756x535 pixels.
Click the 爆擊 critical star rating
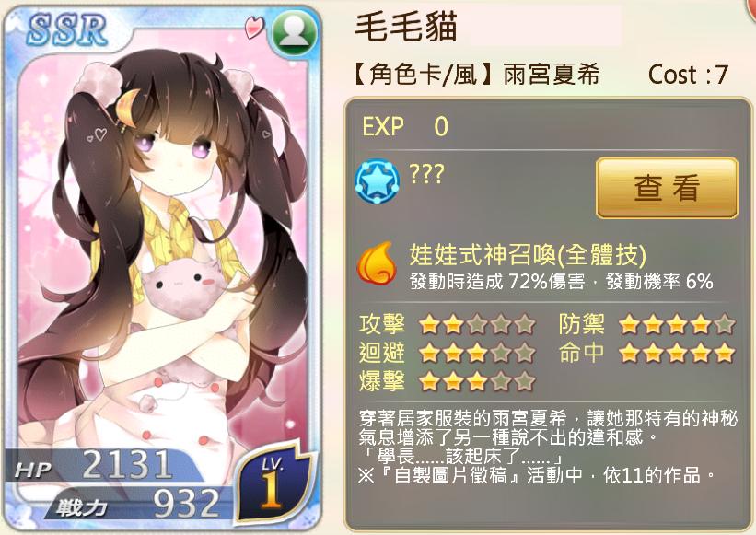pos(477,382)
